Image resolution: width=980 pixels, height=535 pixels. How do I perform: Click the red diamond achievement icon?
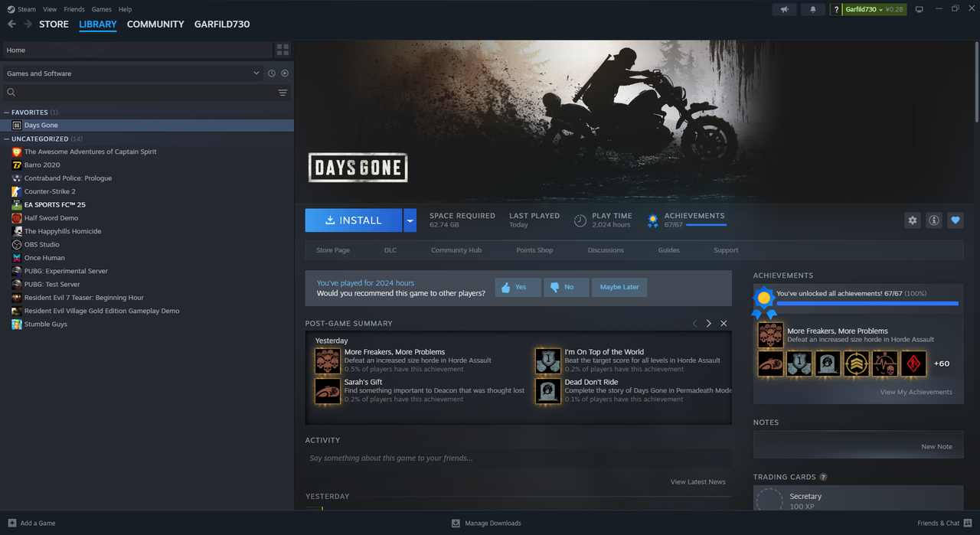point(913,364)
